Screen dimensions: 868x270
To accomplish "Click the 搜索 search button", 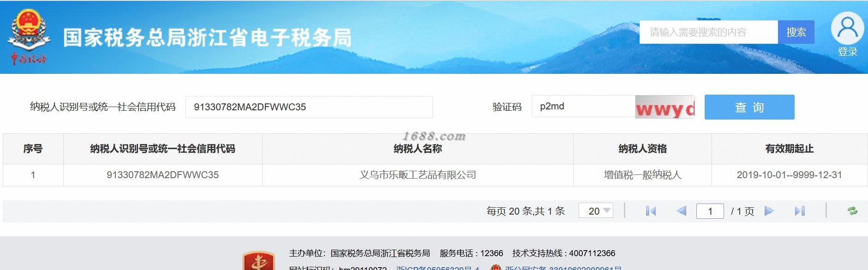I will tap(796, 32).
